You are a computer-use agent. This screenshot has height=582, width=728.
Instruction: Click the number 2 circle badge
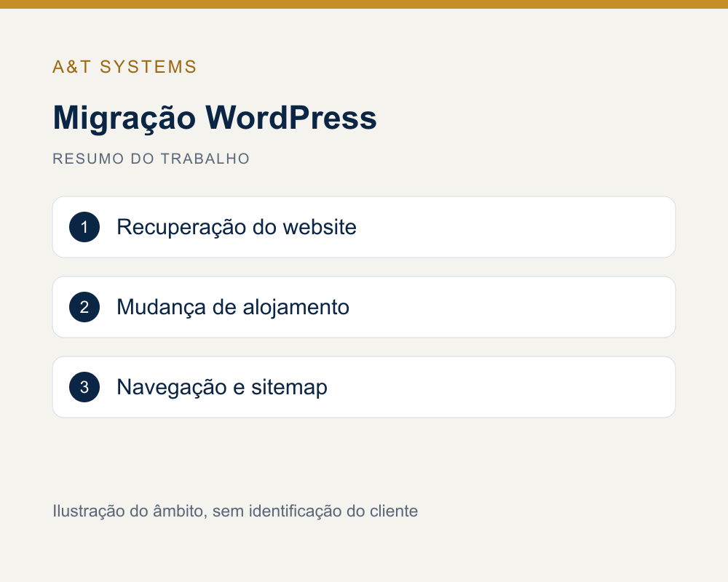pos(84,307)
